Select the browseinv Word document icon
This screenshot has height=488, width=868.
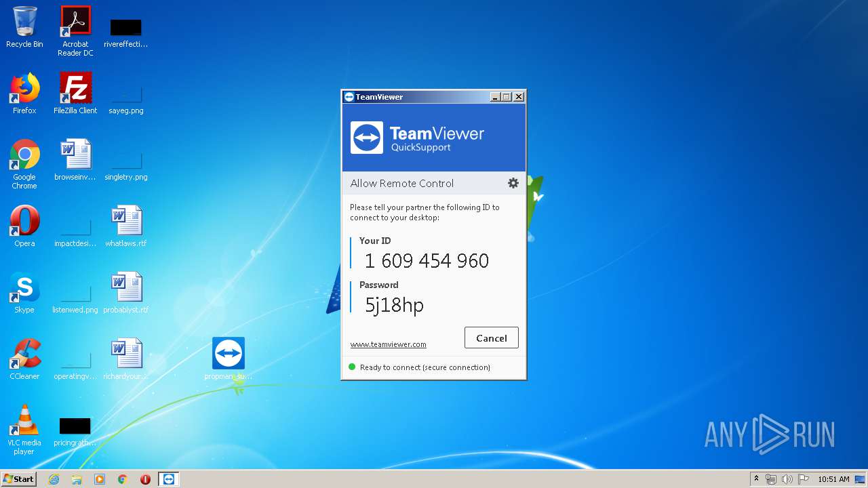(x=75, y=160)
